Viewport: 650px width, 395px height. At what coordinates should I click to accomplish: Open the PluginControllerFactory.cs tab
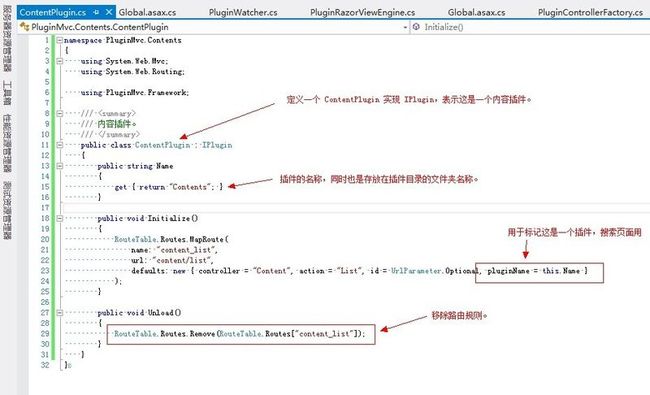pos(590,12)
